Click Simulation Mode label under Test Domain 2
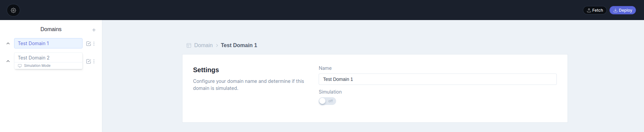 pyautogui.click(x=37, y=66)
